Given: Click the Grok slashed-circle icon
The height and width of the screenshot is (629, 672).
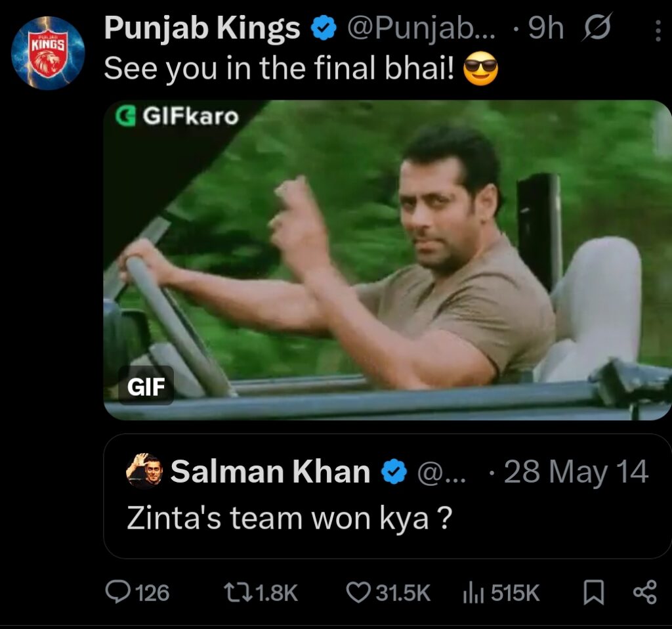Looking at the screenshot, I should (x=597, y=29).
